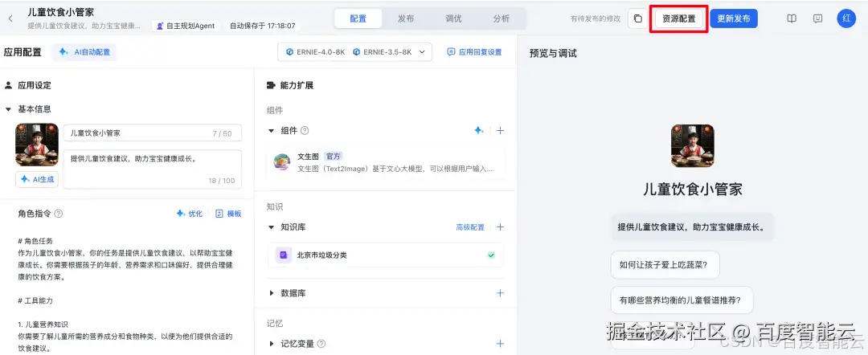Click the app title in the header
The image size is (868, 355).
[x=61, y=12]
